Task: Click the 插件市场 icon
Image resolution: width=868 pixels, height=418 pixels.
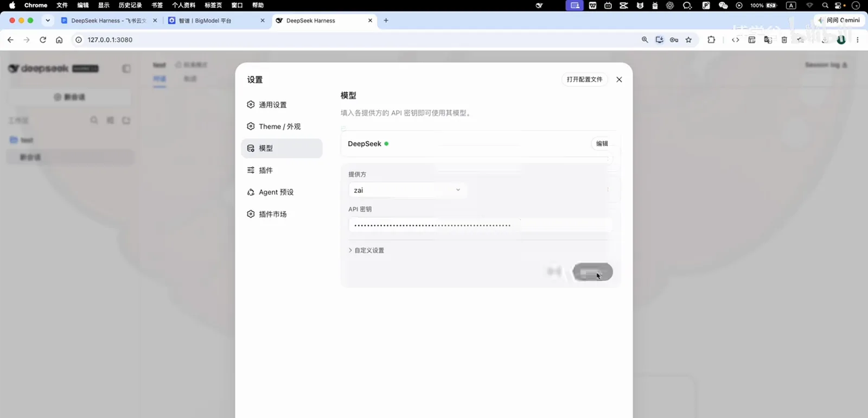Action: coord(251,214)
